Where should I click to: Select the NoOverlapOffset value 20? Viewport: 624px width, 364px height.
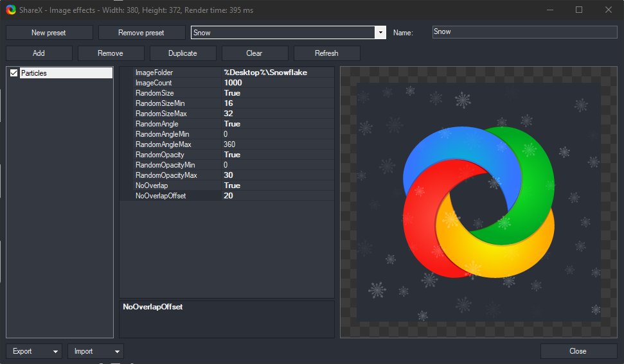click(278, 196)
